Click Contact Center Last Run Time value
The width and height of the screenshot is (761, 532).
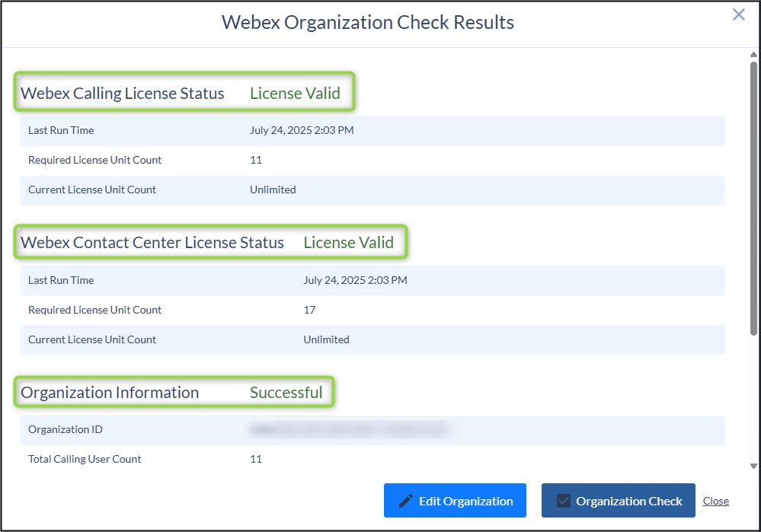355,280
